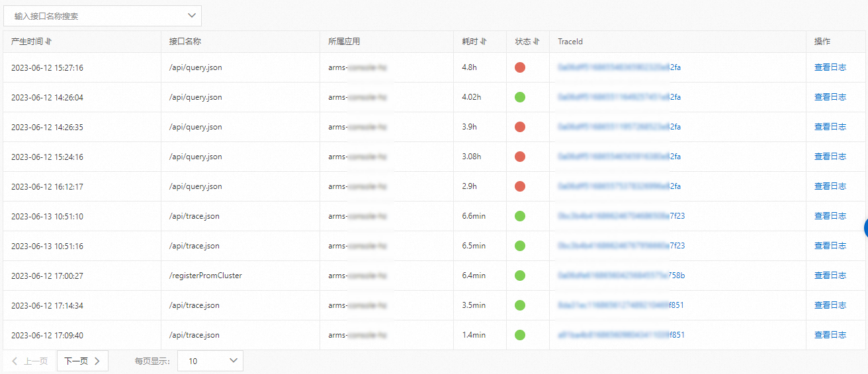View log for 2023-06-12 14:26:04 row
Screen dimensions: 868x374
tap(830, 97)
